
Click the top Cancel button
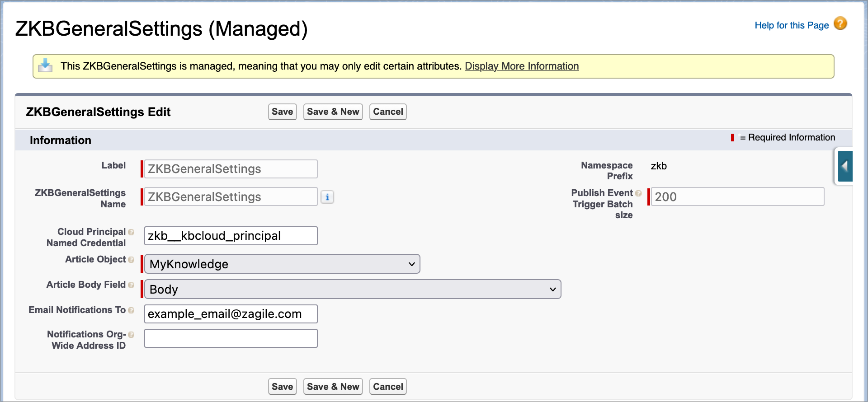(x=388, y=112)
